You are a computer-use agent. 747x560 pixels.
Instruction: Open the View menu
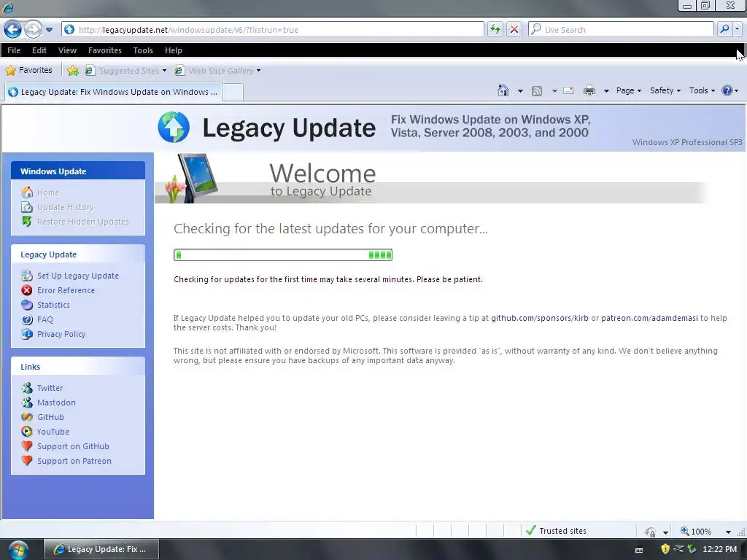(x=67, y=50)
